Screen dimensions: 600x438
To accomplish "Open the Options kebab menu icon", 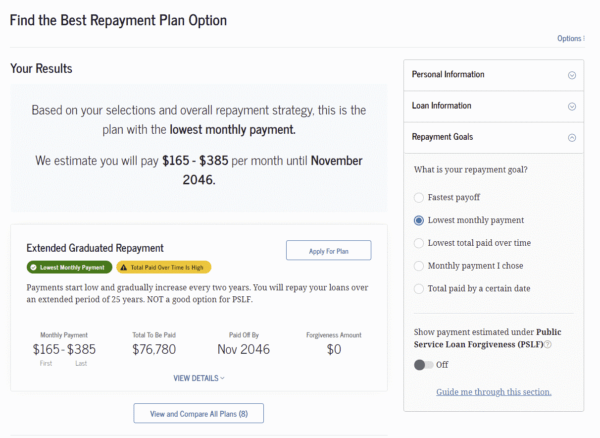I will pyautogui.click(x=585, y=39).
